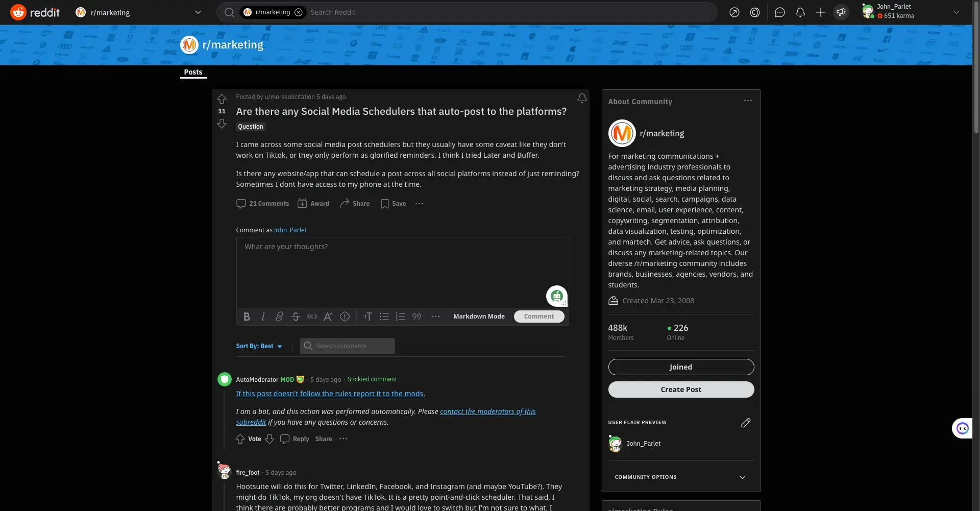
Task: Open the notifications bell in header
Action: (800, 13)
